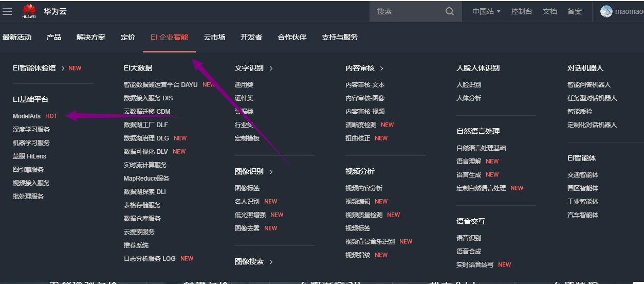Open 表格存储服务 link

click(x=142, y=205)
